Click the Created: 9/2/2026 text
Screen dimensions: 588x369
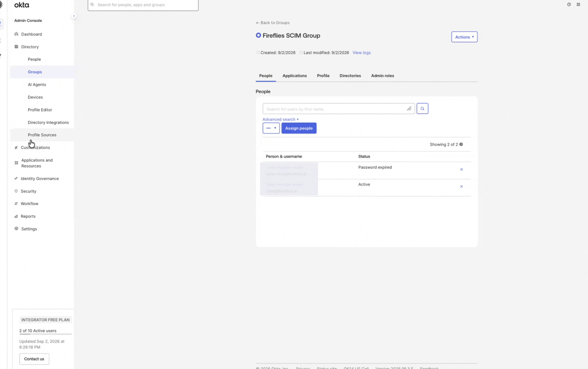[x=278, y=53]
